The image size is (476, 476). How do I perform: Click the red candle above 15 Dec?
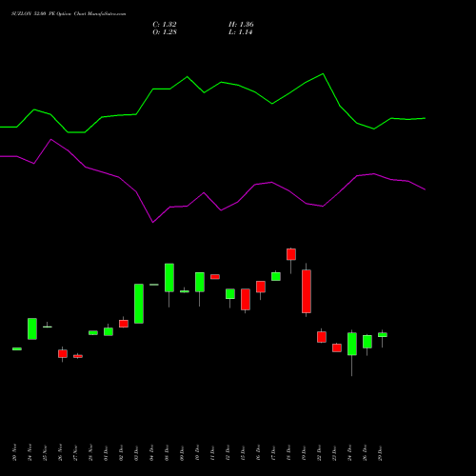coord(246,299)
